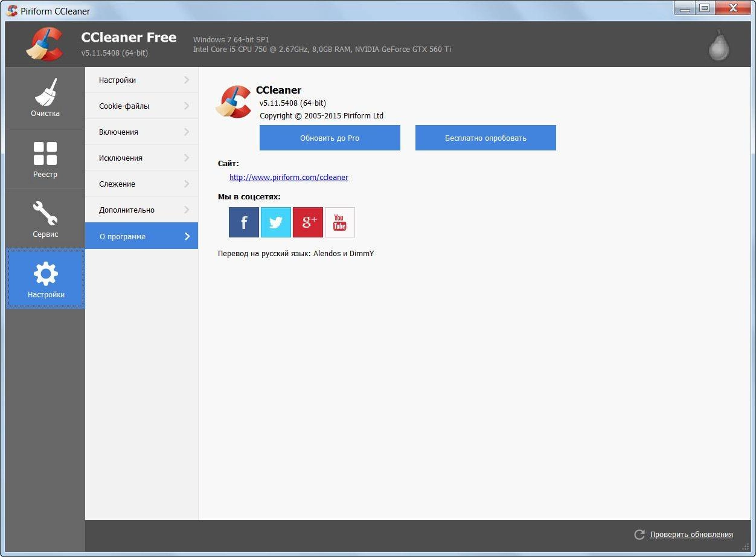Viewport: 756px width, 557px height.
Task: Click the refresh icon near update link
Action: (639, 535)
